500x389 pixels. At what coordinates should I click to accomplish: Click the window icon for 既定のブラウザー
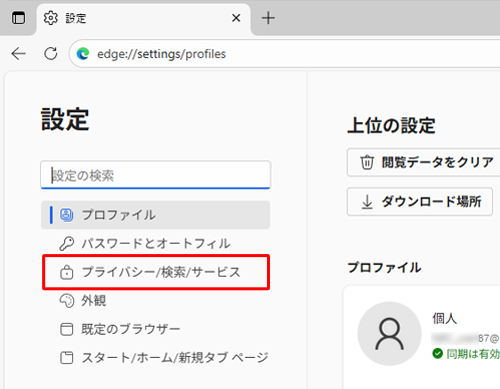(x=67, y=329)
